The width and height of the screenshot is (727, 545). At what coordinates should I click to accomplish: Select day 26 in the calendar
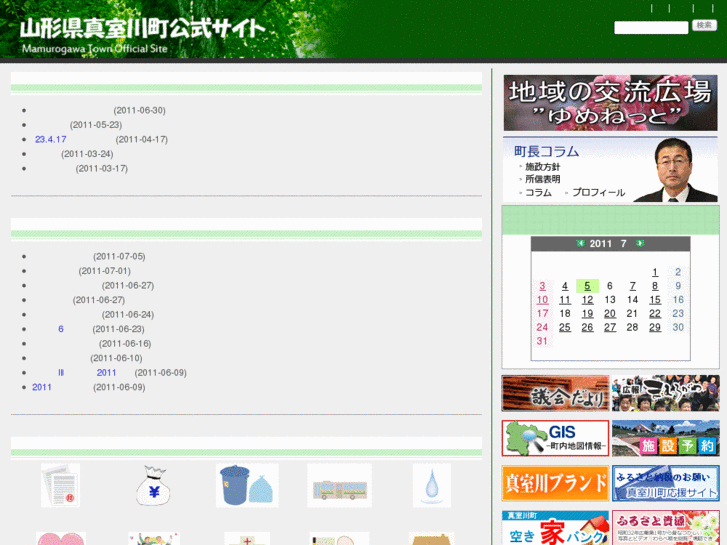[587, 327]
